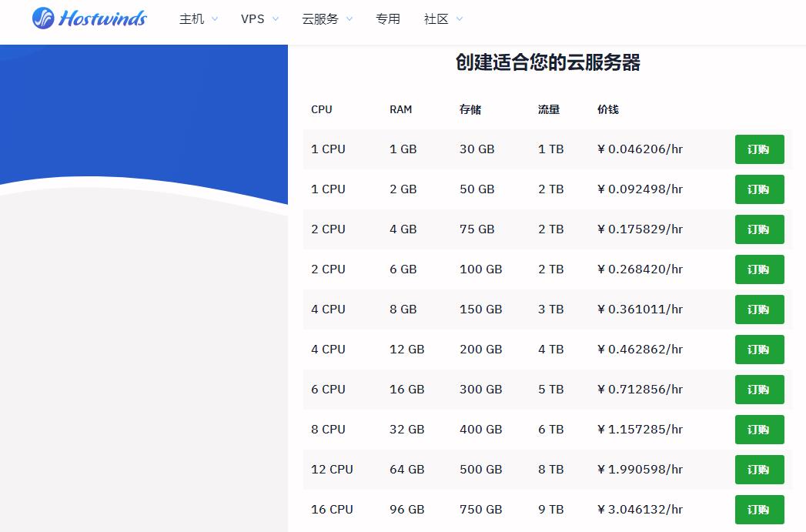The height and width of the screenshot is (532, 806).
Task: Open the VPS navigation menu
Action: 253,18
